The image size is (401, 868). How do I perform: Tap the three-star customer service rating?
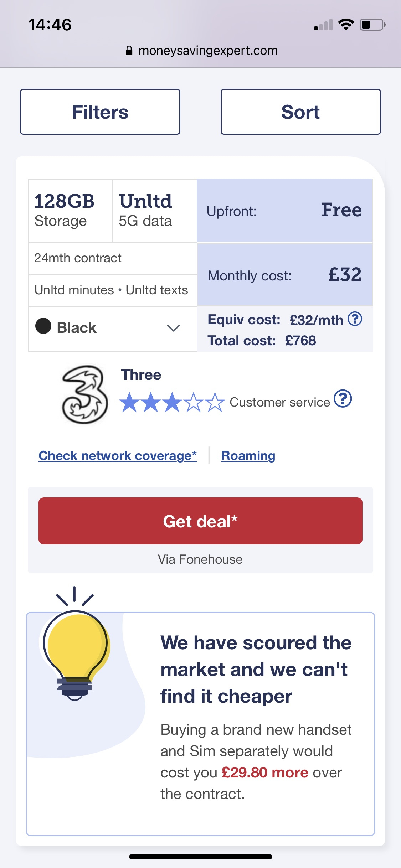(172, 402)
